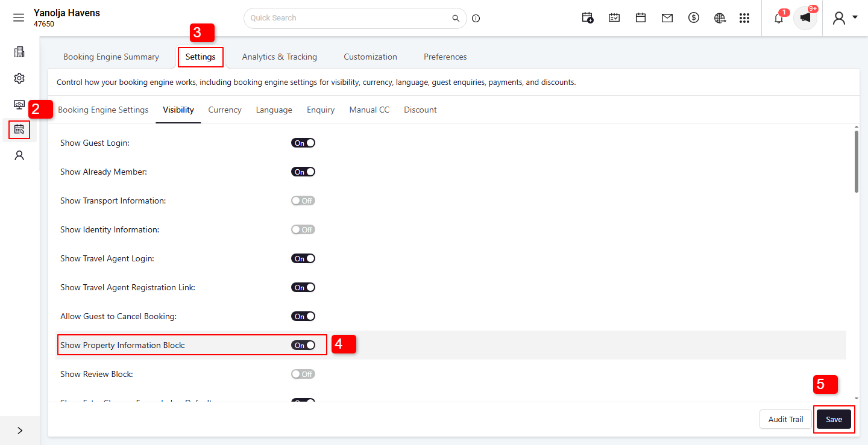This screenshot has width=868, height=445.
Task: Toggle Show Property Information Block switch
Action: [303, 345]
